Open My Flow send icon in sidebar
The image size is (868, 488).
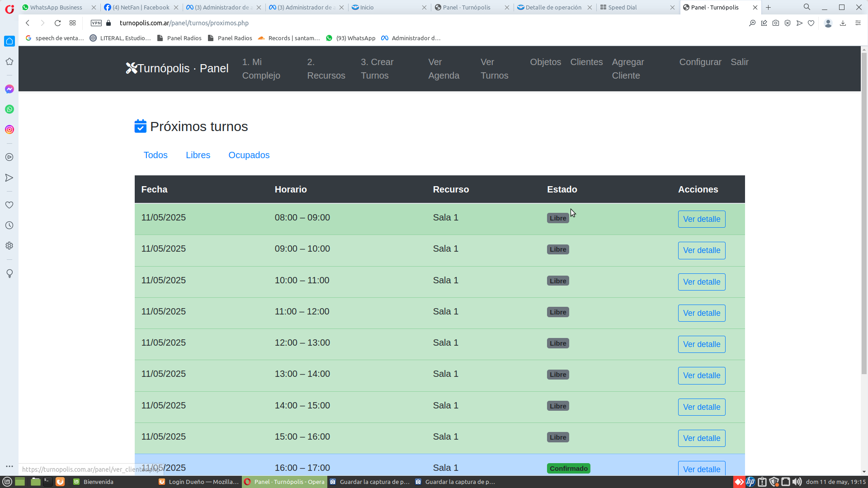pyautogui.click(x=9, y=178)
